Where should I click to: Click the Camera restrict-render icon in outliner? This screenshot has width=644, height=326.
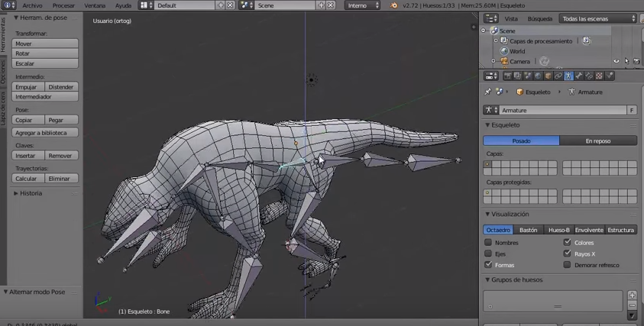point(636,61)
